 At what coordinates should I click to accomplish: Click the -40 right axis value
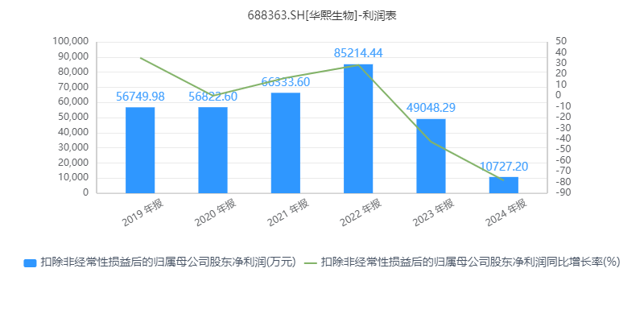[561, 138]
